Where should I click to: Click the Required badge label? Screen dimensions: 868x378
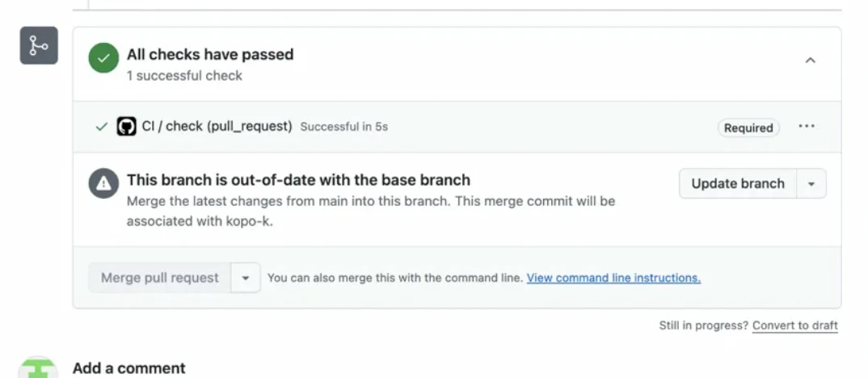748,128
